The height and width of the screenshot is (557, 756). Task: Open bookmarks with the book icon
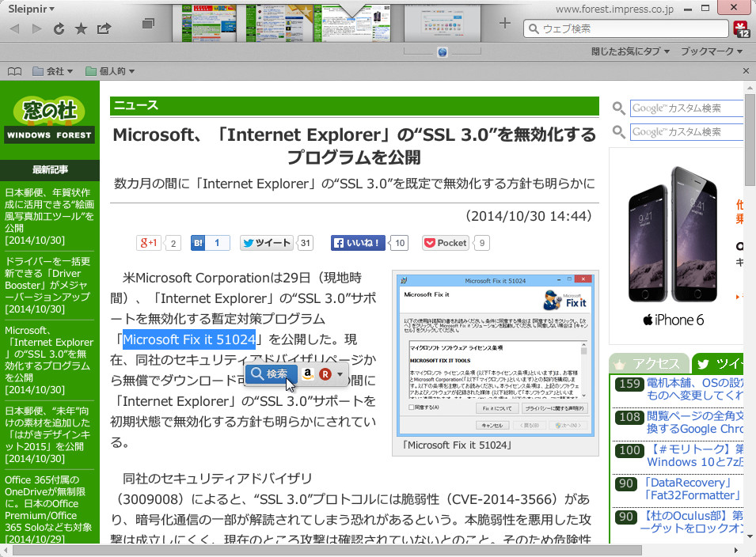pos(13,71)
